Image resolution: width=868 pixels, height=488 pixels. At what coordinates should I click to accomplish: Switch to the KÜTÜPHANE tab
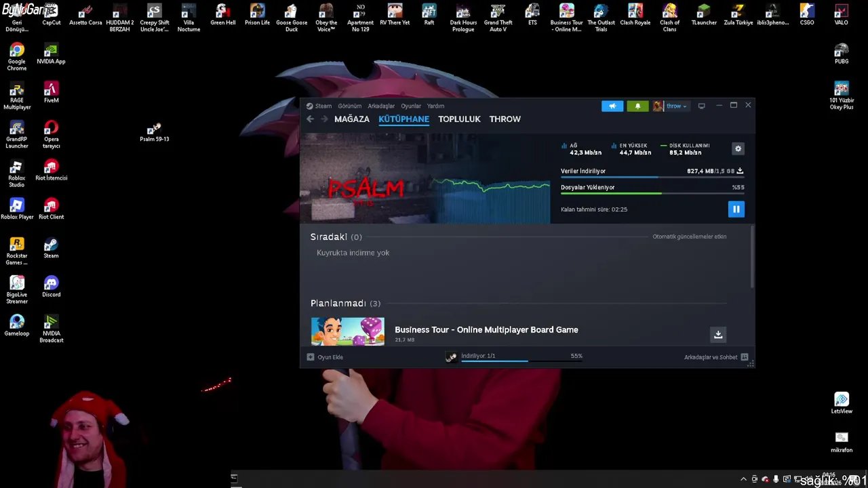(403, 119)
